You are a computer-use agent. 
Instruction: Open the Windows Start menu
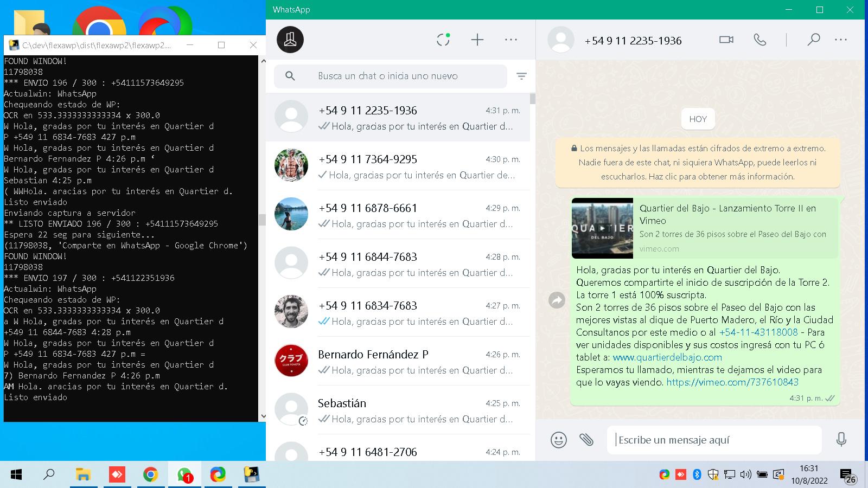pos(16,475)
